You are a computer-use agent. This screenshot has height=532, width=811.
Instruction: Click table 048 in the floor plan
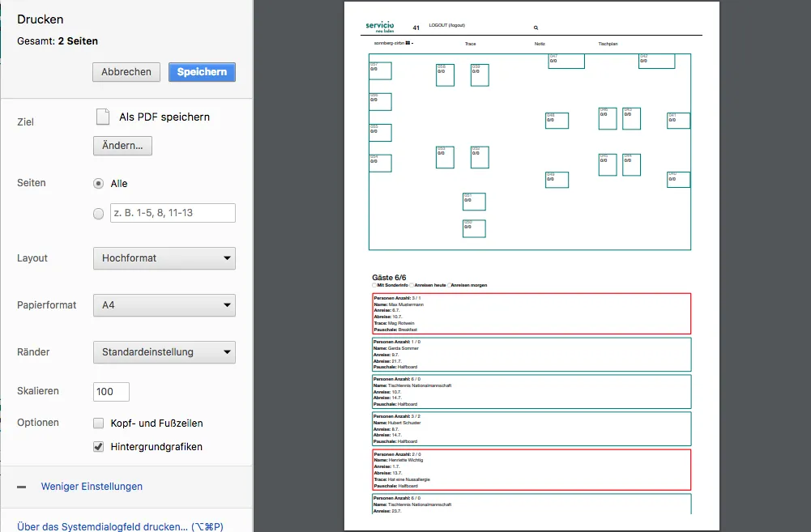click(x=557, y=121)
